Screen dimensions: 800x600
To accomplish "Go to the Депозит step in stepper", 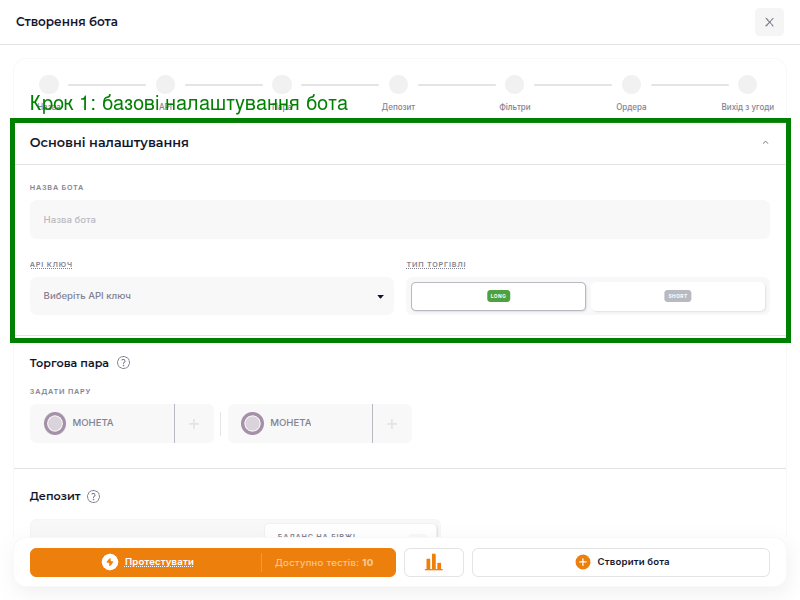I will coord(398,93).
